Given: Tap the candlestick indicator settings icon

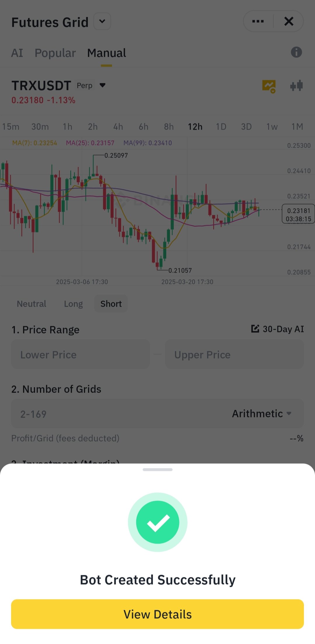Looking at the screenshot, I should pyautogui.click(x=297, y=86).
